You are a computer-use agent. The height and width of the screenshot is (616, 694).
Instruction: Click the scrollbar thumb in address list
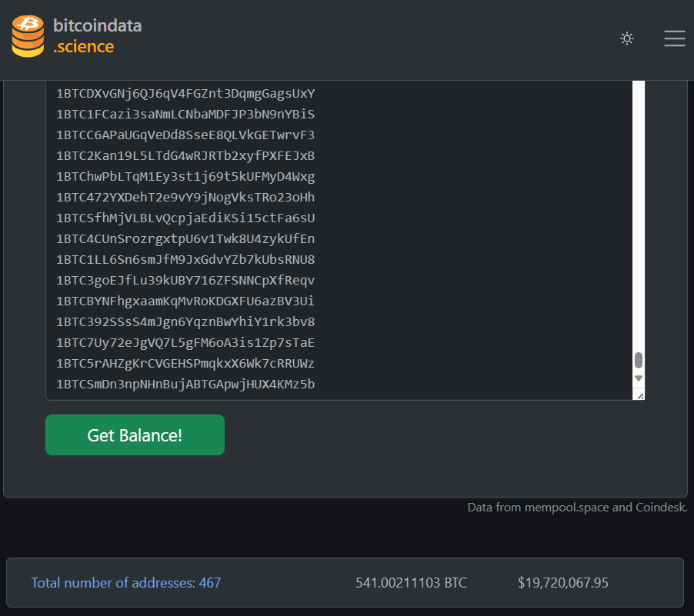click(x=639, y=360)
